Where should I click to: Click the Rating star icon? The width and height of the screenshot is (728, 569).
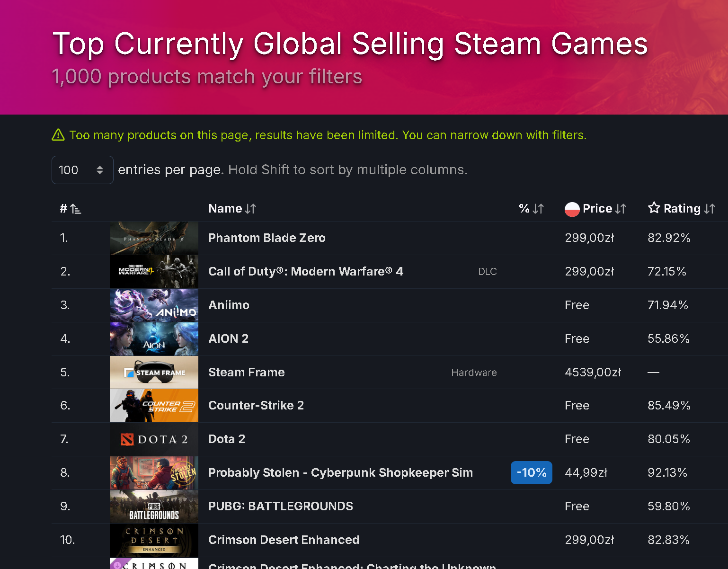click(x=654, y=208)
